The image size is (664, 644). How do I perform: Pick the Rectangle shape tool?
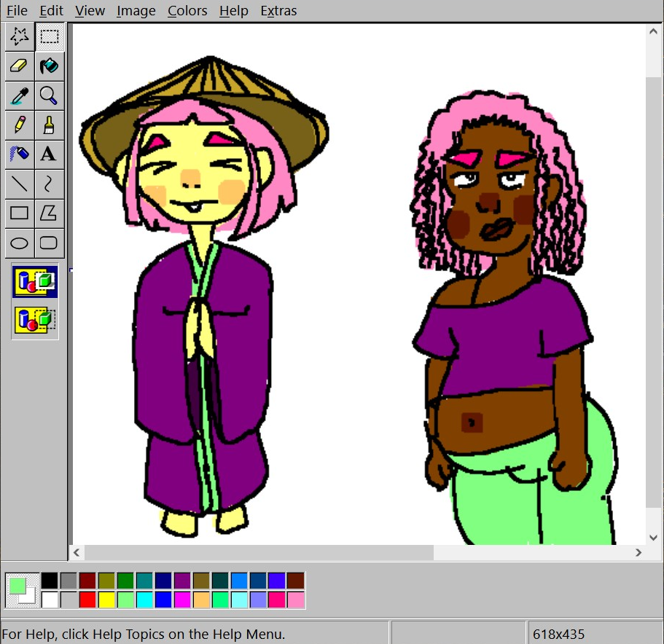pyautogui.click(x=20, y=213)
